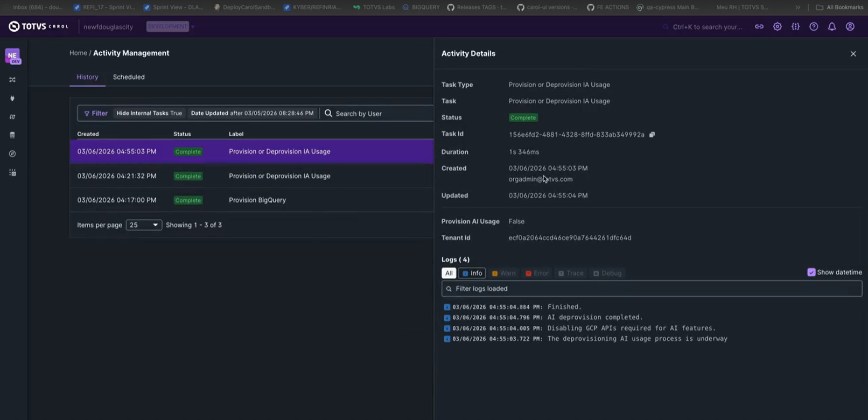Open the Filter options

(95, 114)
